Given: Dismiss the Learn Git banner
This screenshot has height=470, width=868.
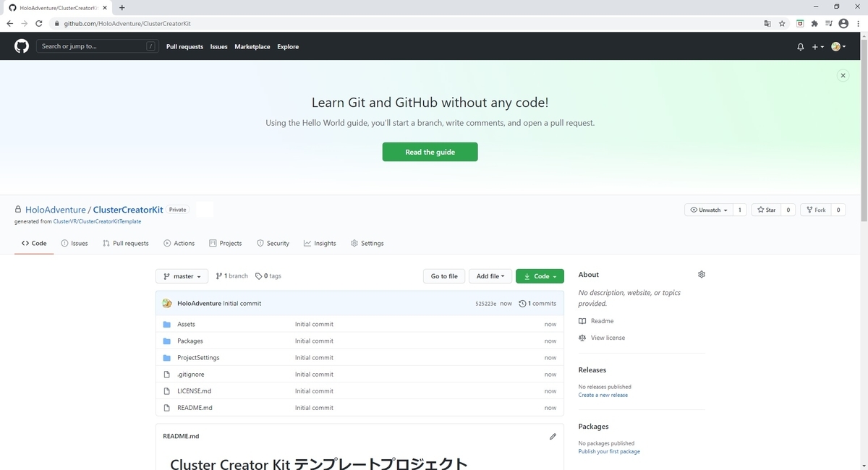Looking at the screenshot, I should (x=843, y=75).
